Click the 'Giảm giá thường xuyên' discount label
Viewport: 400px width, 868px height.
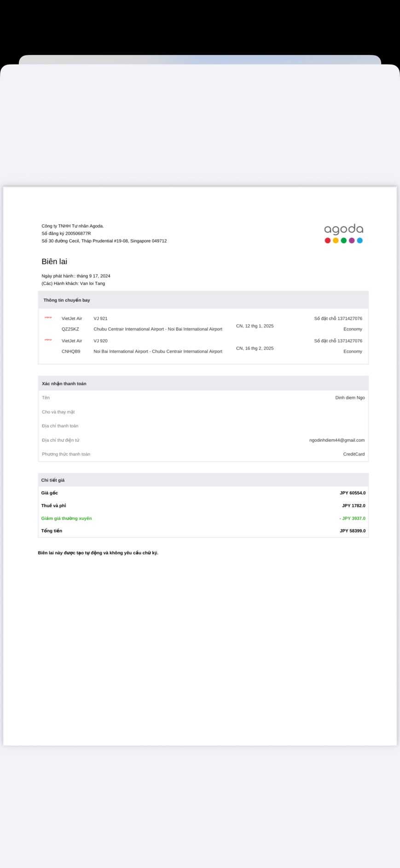coord(66,518)
